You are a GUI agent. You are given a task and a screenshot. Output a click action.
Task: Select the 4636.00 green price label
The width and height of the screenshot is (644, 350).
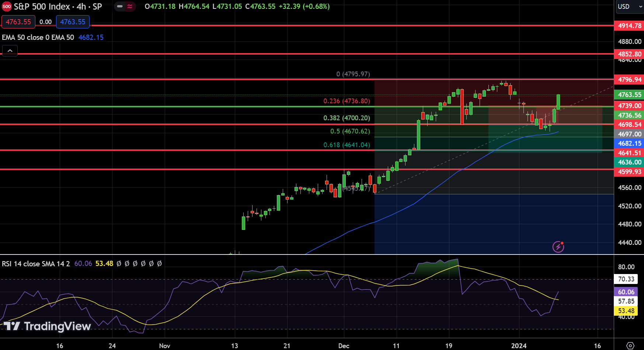[x=629, y=162]
